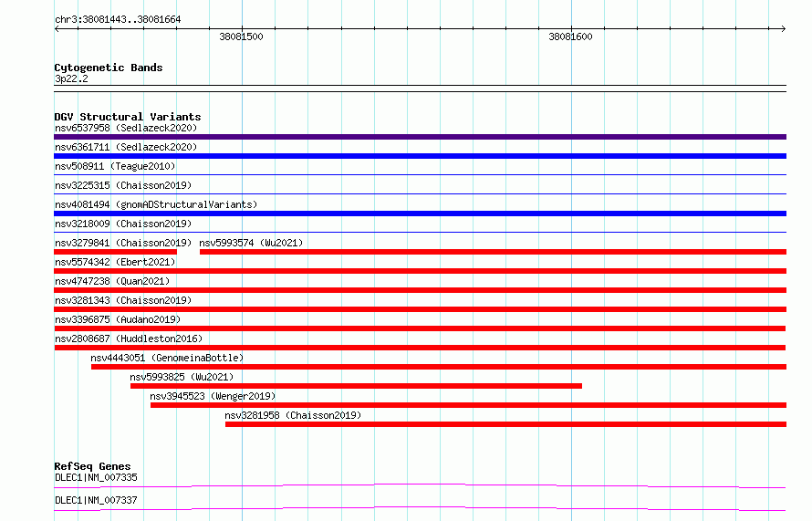Open nsv508911 Teague2010 variant
Viewport: 812px width, 521px height.
click(115, 166)
